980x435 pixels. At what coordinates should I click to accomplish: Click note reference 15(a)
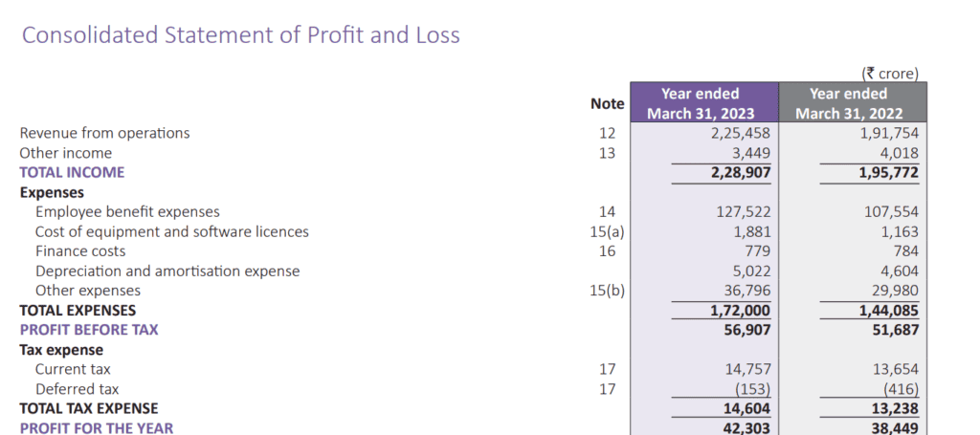(x=607, y=232)
